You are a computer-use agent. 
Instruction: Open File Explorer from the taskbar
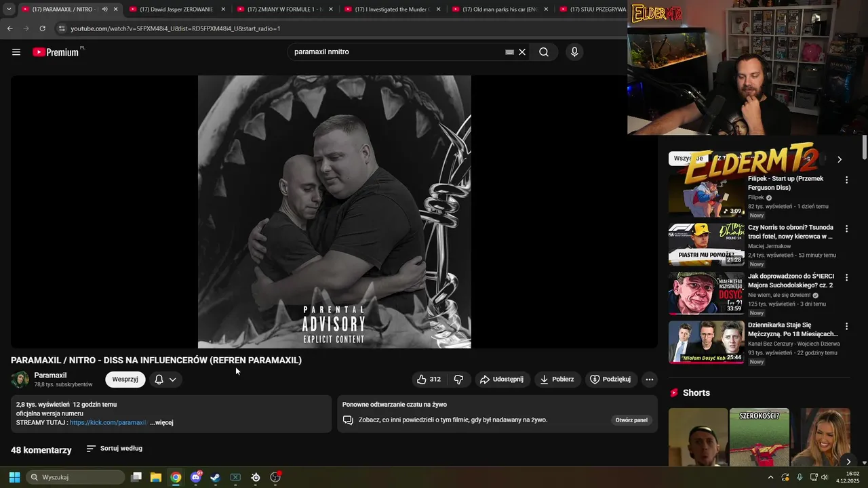tap(156, 477)
